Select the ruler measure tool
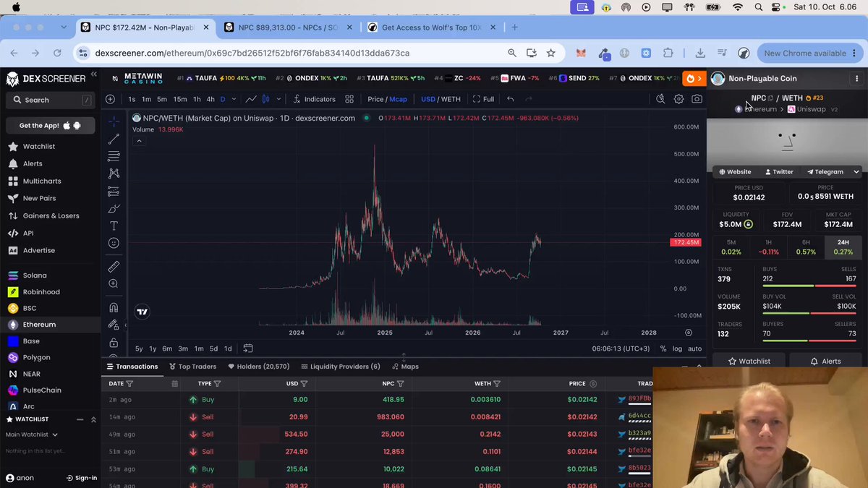The width and height of the screenshot is (868, 488). 114,267
